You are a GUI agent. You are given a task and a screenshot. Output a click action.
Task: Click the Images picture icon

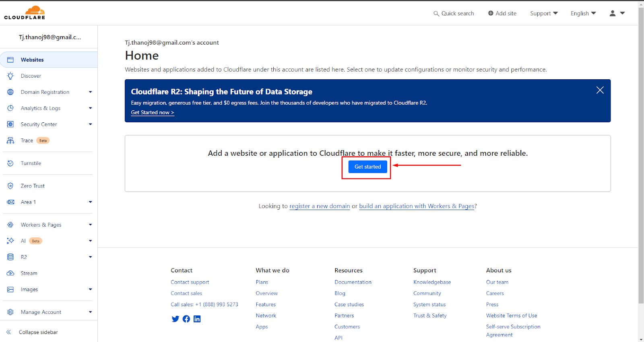click(x=10, y=289)
